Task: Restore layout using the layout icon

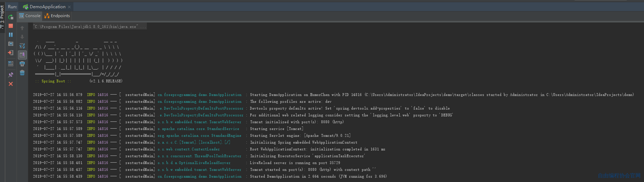Action: [11, 64]
